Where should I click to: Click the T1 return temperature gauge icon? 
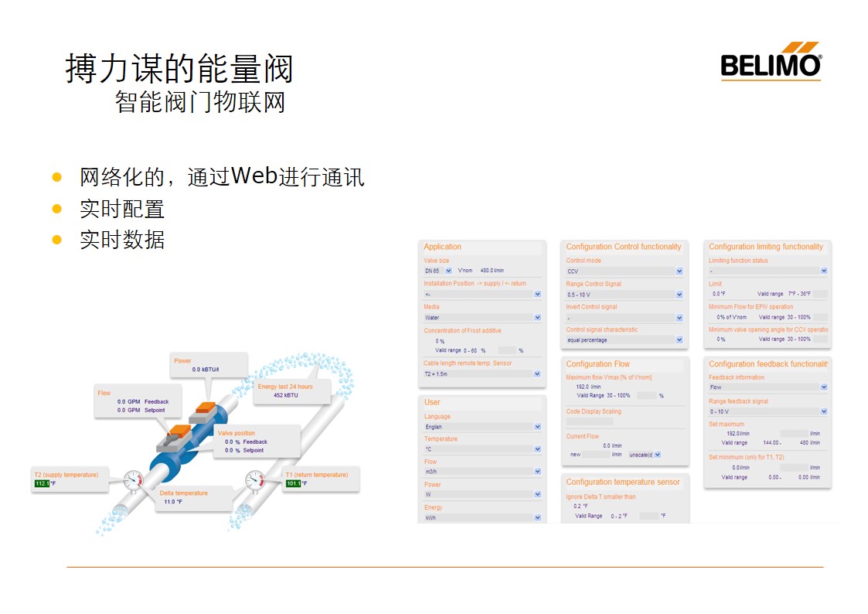click(x=254, y=479)
